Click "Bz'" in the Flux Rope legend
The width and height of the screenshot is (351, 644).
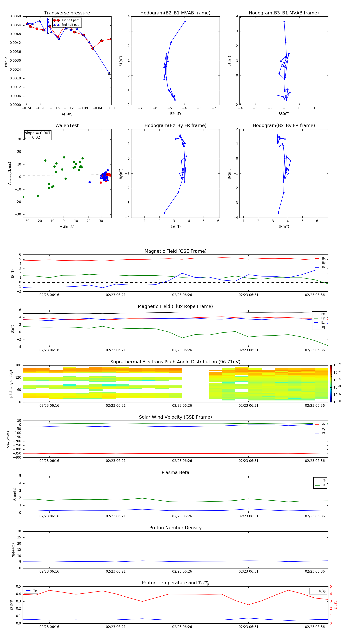[x=323, y=323]
